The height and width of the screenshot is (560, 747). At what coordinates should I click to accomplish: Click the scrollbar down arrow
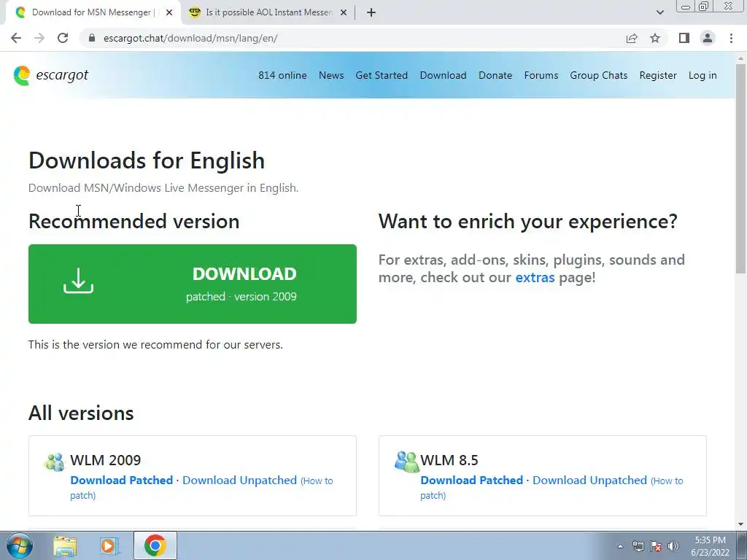click(x=741, y=524)
